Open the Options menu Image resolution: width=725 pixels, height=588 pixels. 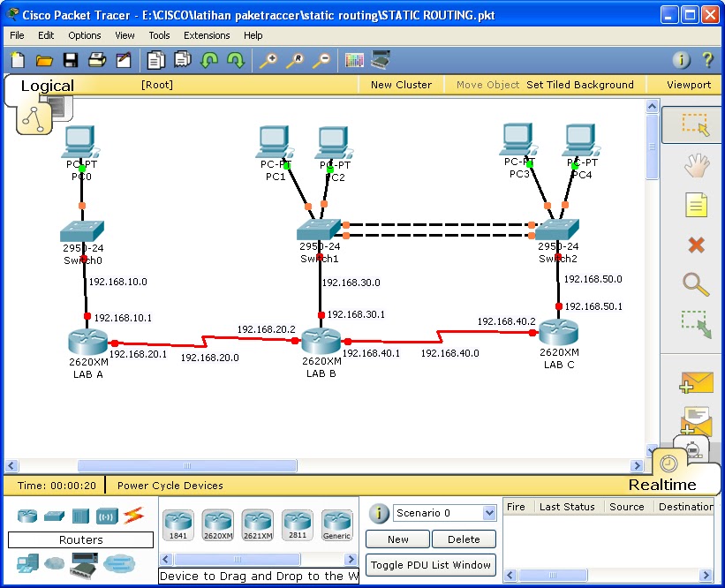[x=85, y=35]
